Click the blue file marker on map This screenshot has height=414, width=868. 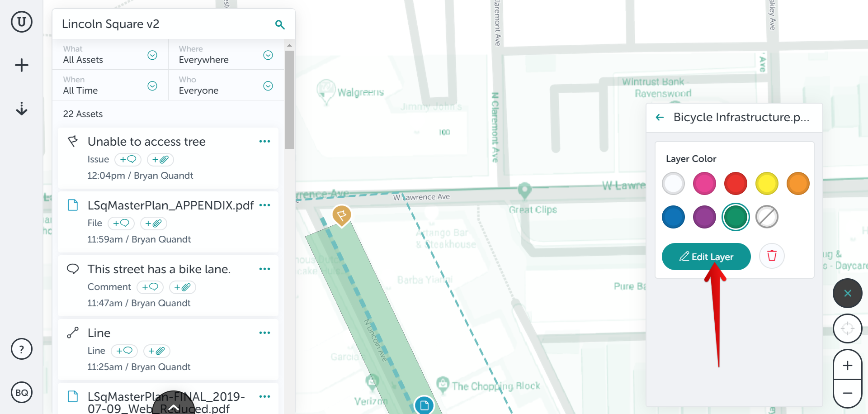point(424,405)
